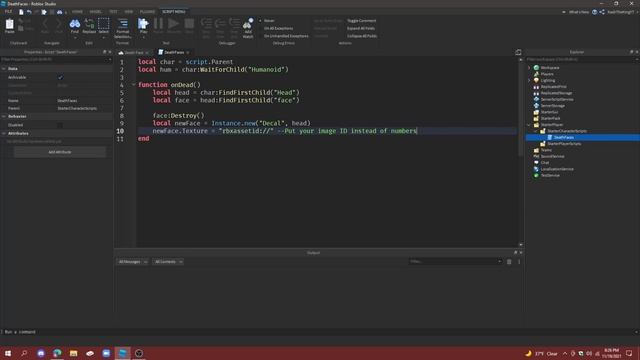Collapse the StarterCharacterScripts node
640x360 pixels.
point(536,131)
